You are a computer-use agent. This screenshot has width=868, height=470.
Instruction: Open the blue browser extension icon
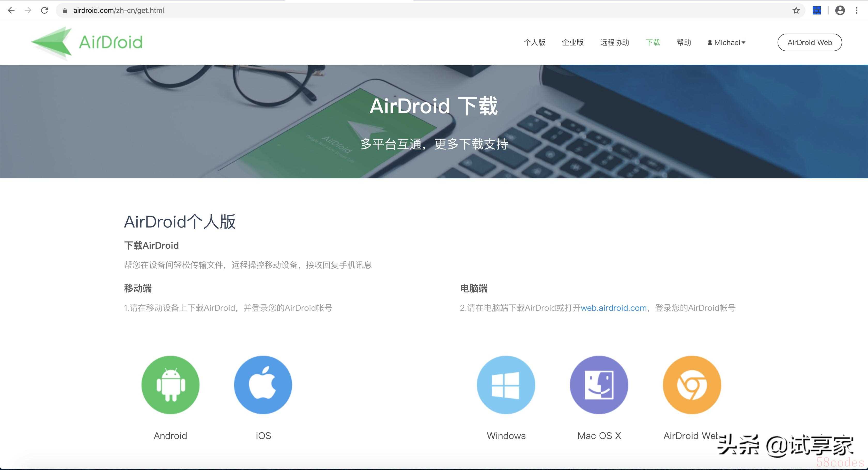817,10
